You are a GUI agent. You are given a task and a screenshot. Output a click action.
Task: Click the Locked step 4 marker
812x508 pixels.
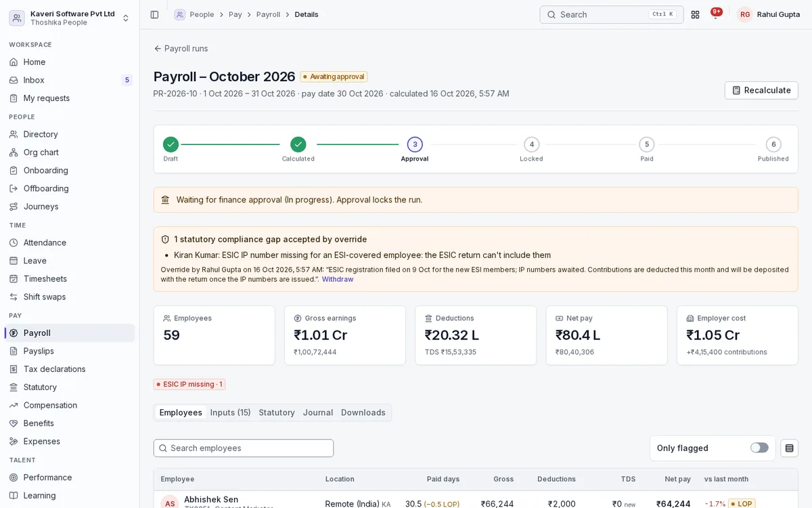pyautogui.click(x=531, y=144)
